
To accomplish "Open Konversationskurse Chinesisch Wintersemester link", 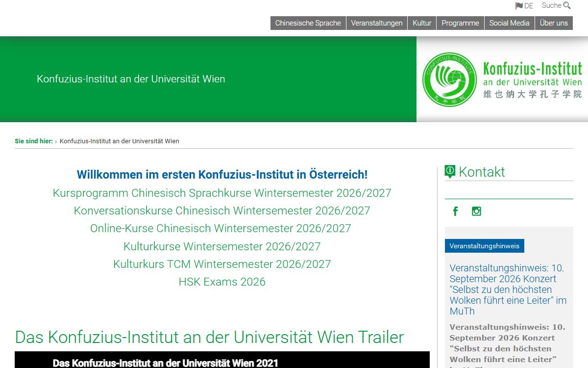I will (x=222, y=210).
